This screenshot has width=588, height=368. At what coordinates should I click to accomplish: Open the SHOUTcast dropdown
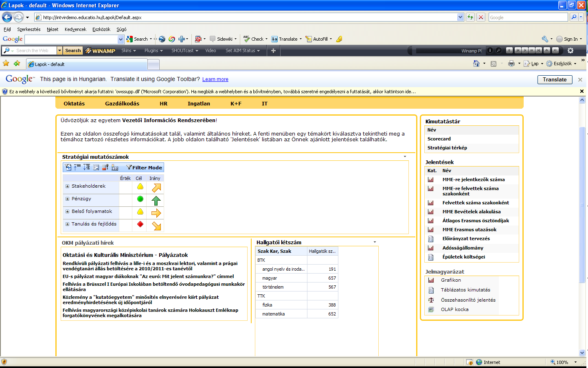[x=185, y=50]
